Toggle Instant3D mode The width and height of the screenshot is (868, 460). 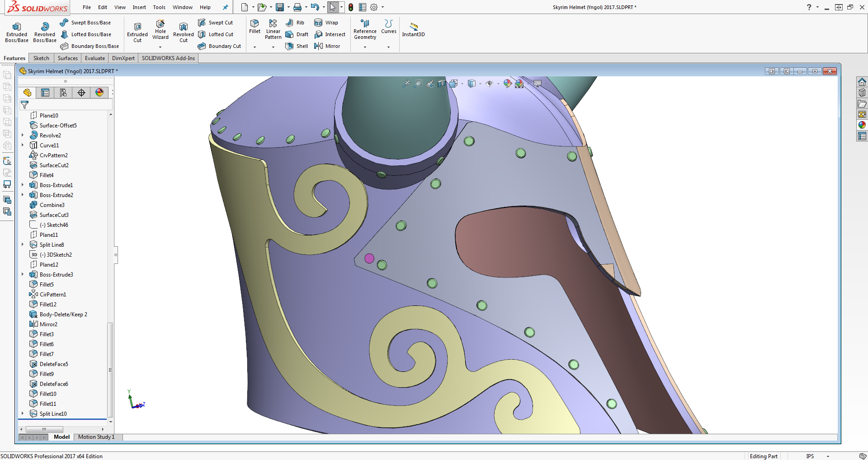click(x=413, y=29)
